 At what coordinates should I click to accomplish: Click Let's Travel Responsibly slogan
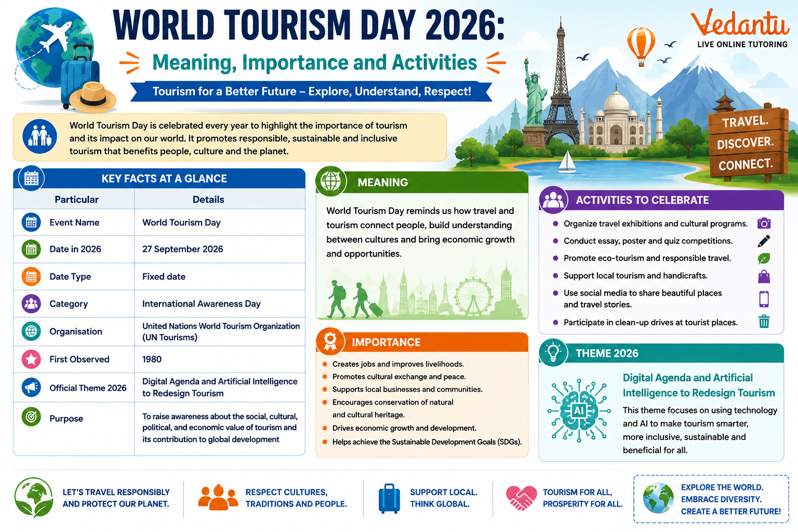point(116,498)
